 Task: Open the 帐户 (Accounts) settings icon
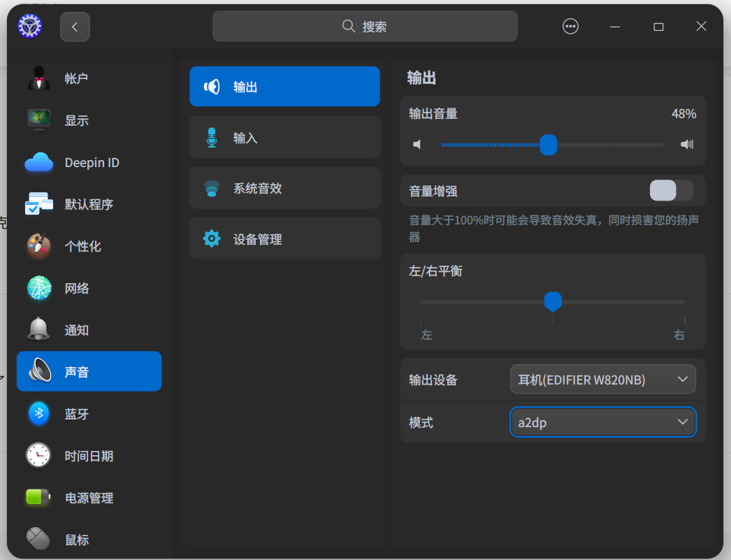click(x=38, y=78)
